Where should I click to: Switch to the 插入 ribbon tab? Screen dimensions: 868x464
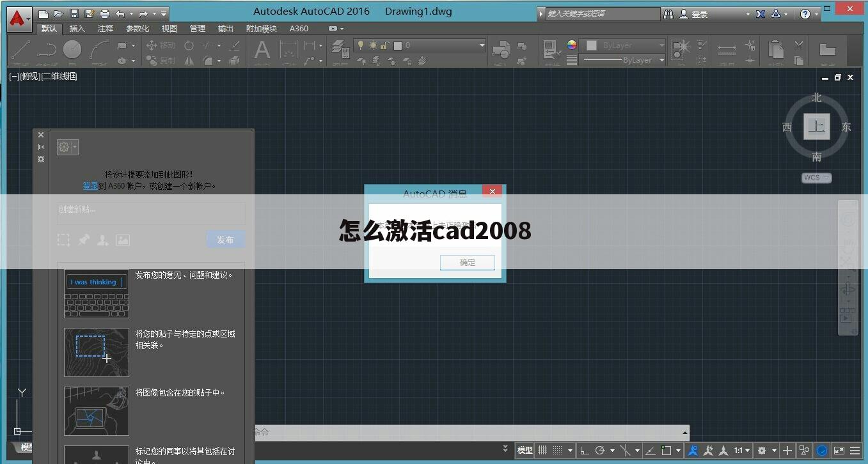[77, 29]
